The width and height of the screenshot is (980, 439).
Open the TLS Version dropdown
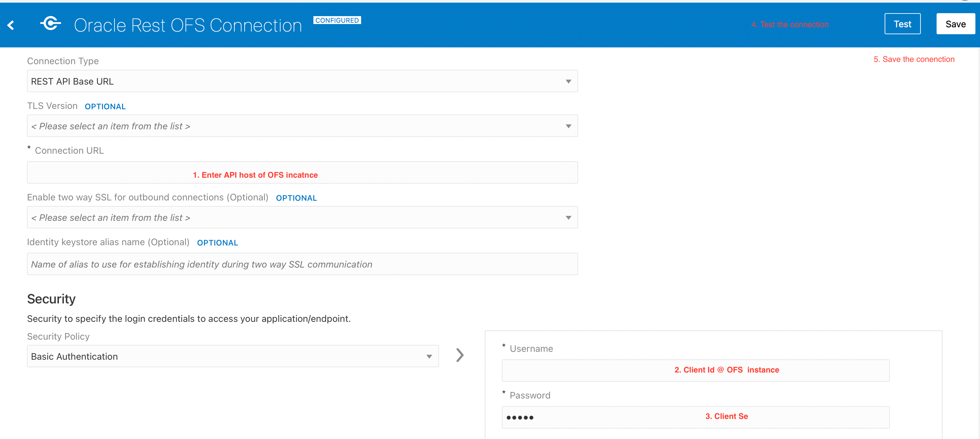tap(303, 126)
